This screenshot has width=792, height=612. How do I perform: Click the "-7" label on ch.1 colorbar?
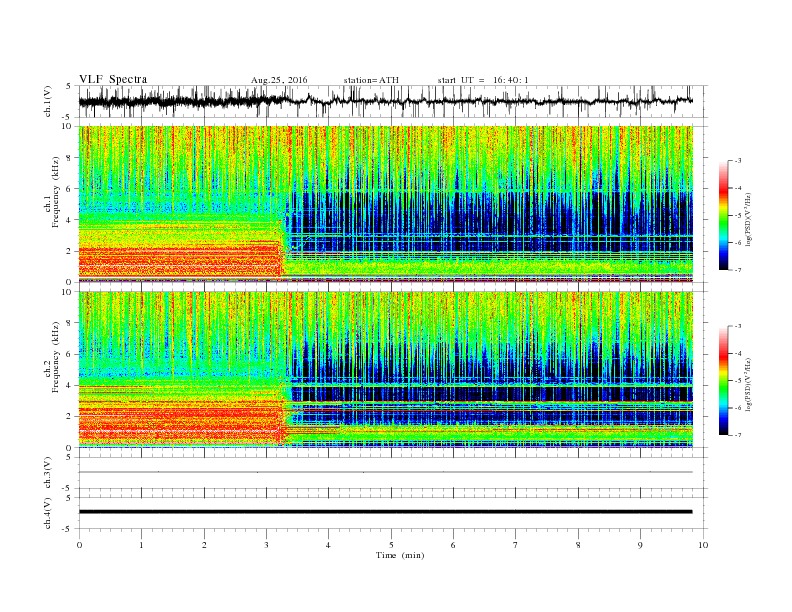coord(737,270)
